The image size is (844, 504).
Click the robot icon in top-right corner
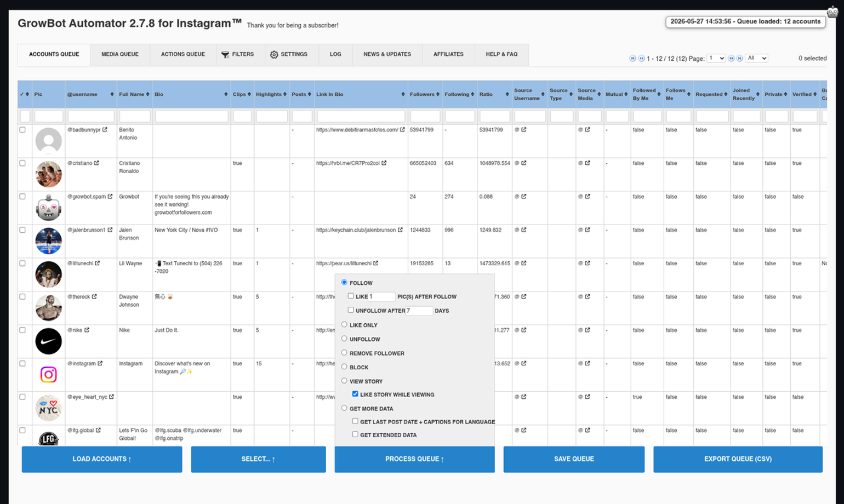[832, 12]
